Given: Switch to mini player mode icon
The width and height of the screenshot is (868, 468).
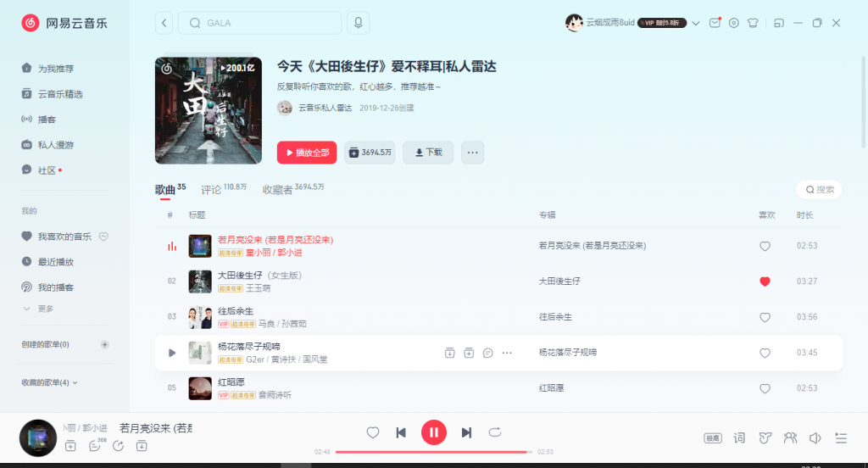Looking at the screenshot, I should coord(779,23).
